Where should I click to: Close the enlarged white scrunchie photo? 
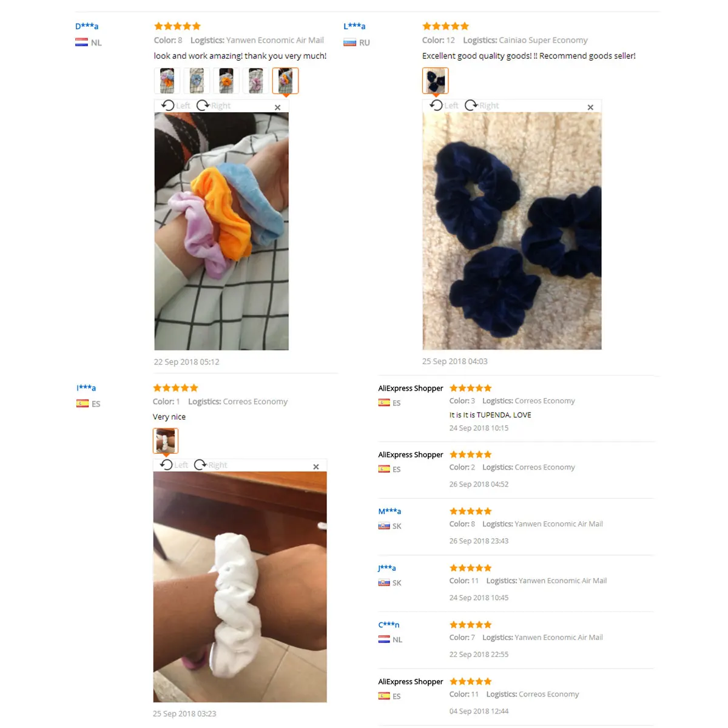(315, 467)
